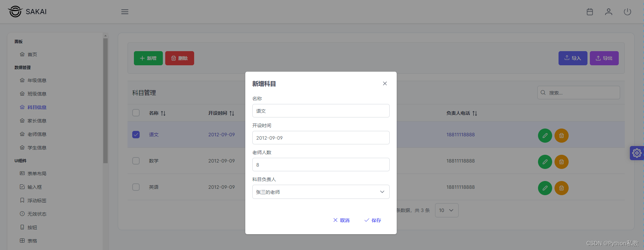Open the user profile icon

[609, 12]
